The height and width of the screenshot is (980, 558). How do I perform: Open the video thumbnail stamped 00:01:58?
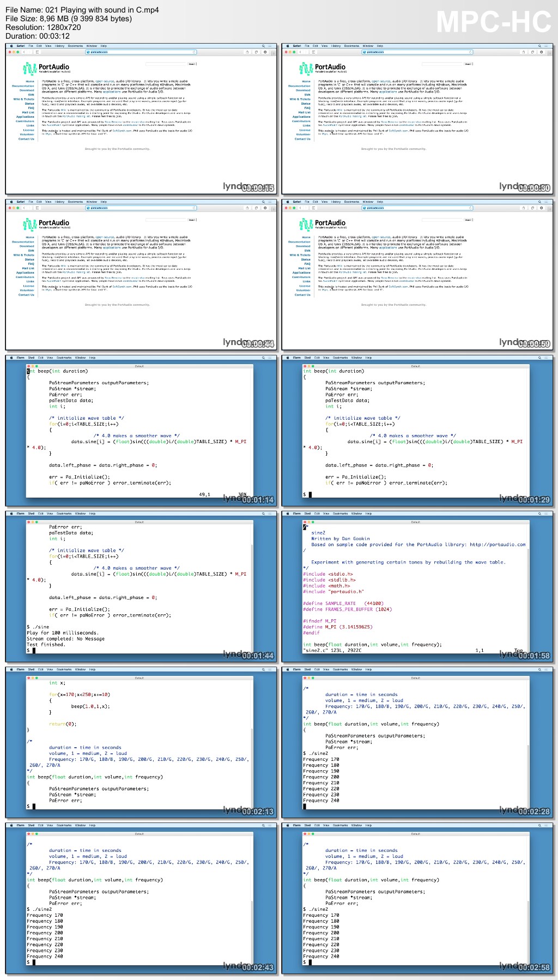pos(417,586)
